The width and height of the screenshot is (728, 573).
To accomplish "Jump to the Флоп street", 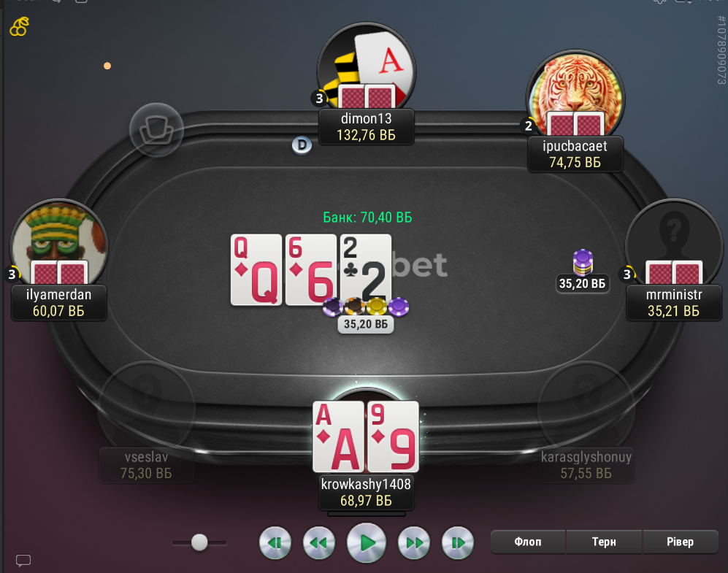I will 528,542.
